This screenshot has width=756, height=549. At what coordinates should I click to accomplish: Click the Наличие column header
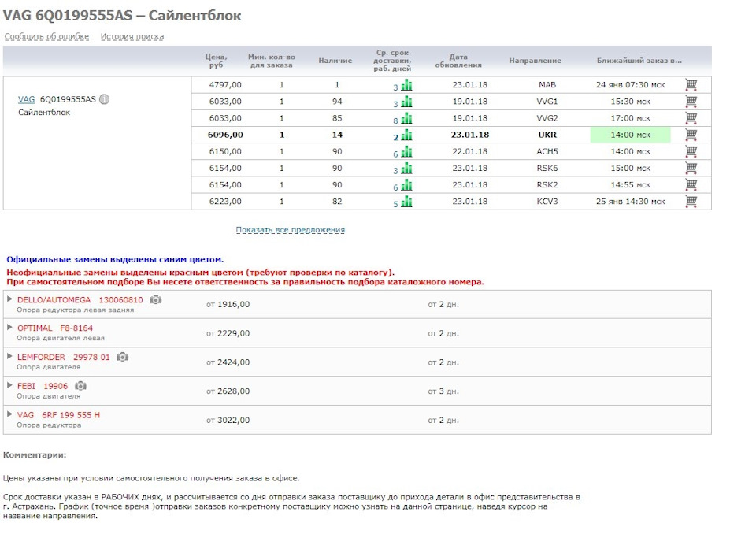[335, 61]
